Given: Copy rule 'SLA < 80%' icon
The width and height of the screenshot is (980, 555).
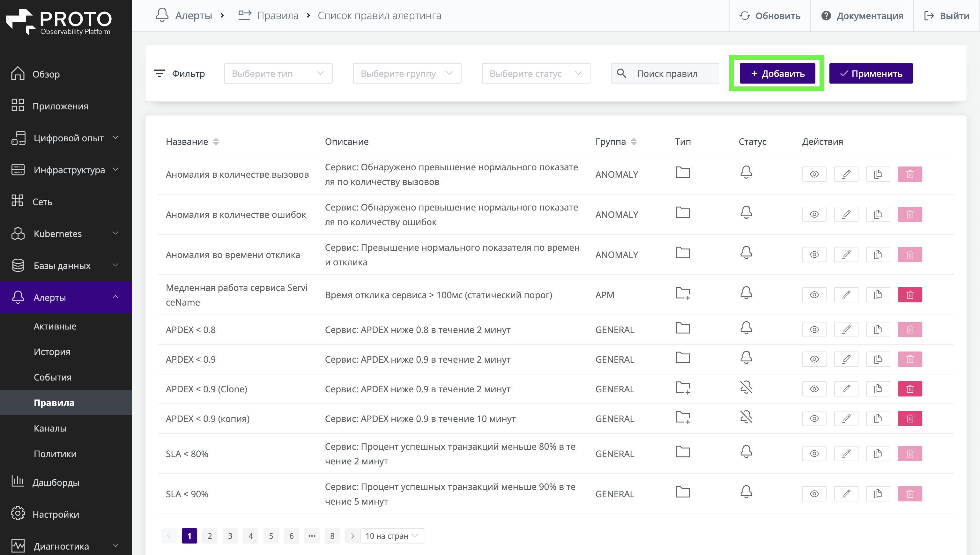Looking at the screenshot, I should click(x=878, y=454).
